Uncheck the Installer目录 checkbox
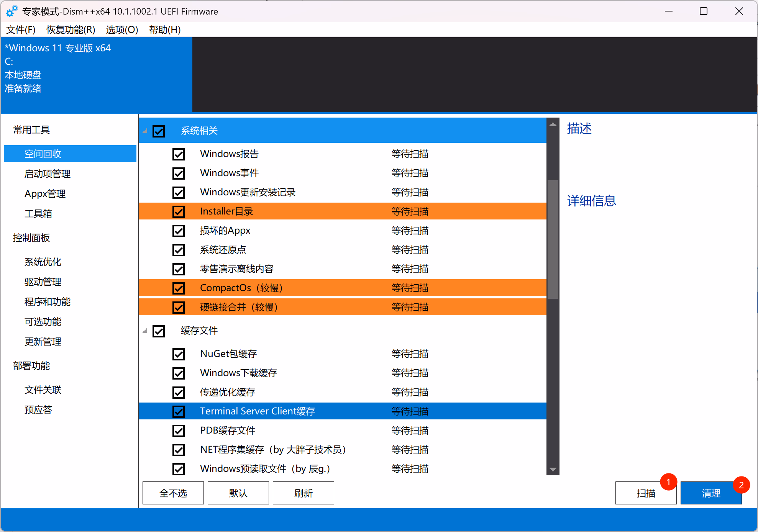Viewport: 758px width, 532px height. (179, 211)
